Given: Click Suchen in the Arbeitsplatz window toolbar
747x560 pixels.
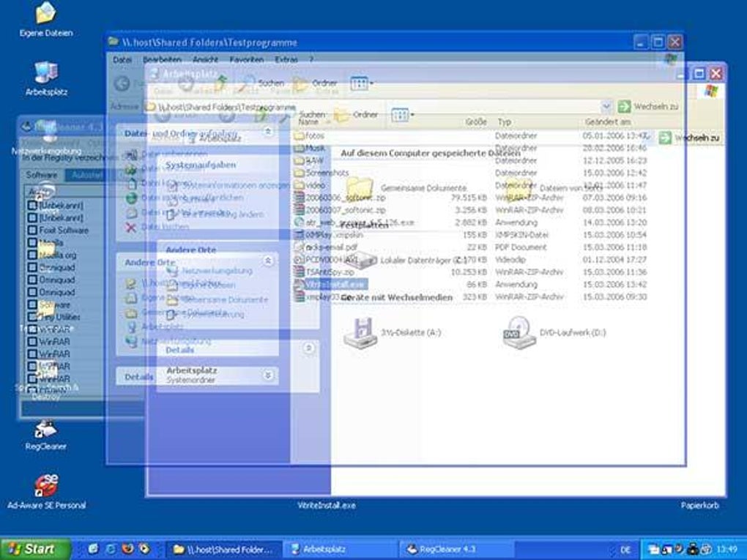Looking at the screenshot, I should (303, 115).
